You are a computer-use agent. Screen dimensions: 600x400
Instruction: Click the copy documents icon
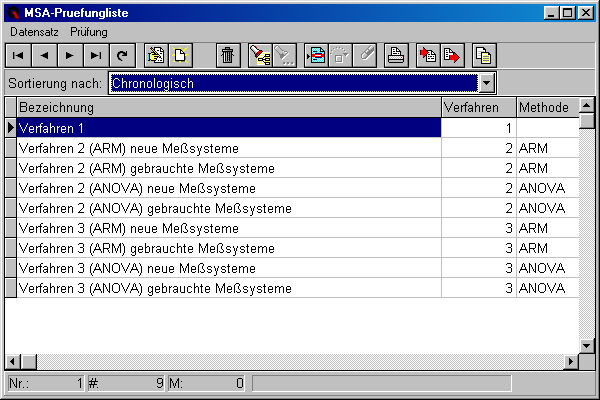coord(483,56)
